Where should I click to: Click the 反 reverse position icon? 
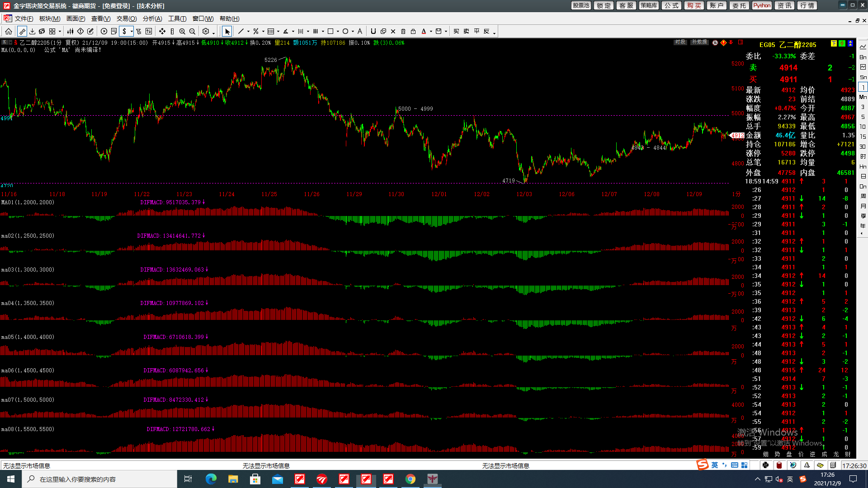(x=486, y=31)
